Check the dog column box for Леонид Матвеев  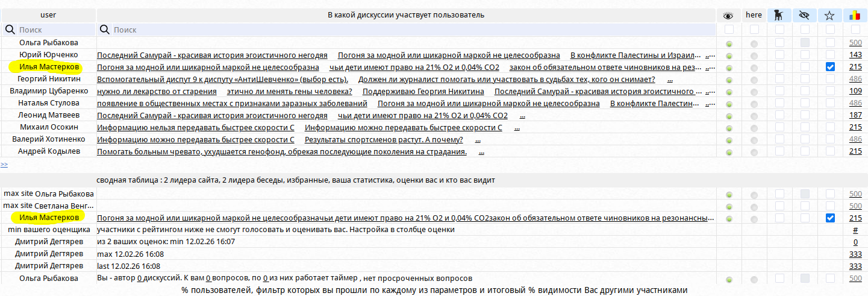(779, 115)
